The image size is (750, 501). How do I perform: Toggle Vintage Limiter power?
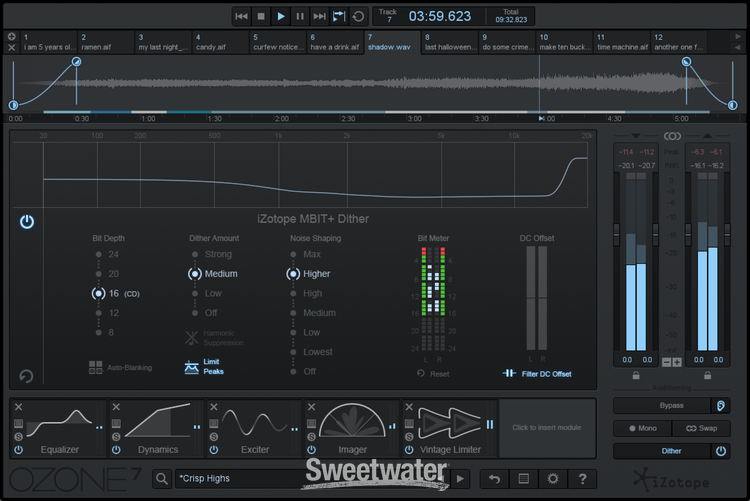[409, 450]
